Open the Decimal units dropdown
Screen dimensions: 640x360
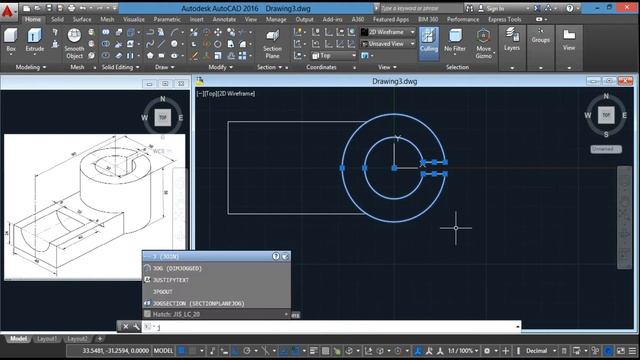[x=541, y=351]
